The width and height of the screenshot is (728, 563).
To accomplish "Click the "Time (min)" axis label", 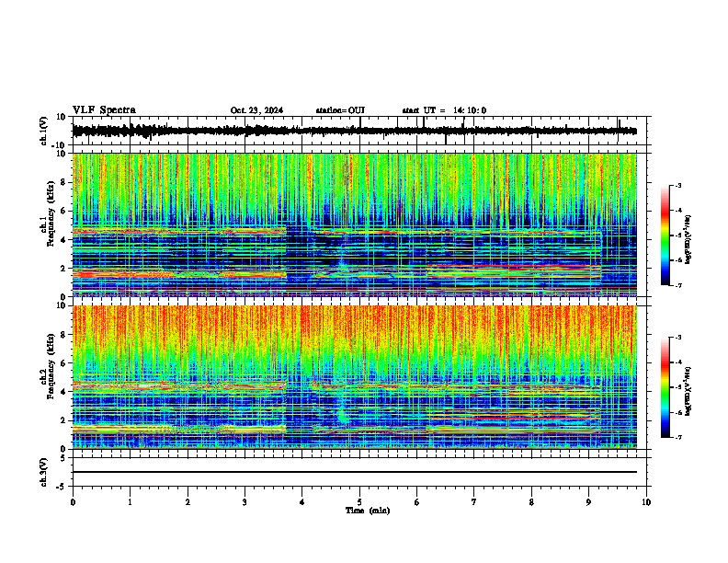I will coord(368,511).
